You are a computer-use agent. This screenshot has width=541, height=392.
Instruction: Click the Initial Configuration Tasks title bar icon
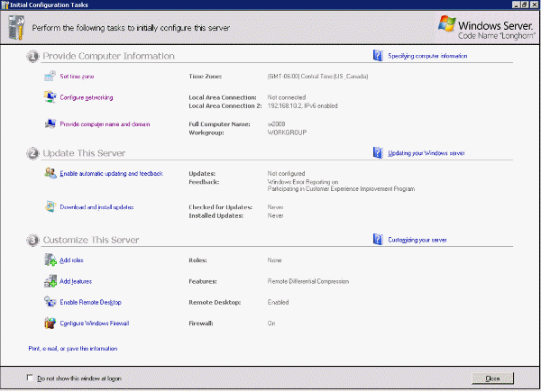coord(5,5)
